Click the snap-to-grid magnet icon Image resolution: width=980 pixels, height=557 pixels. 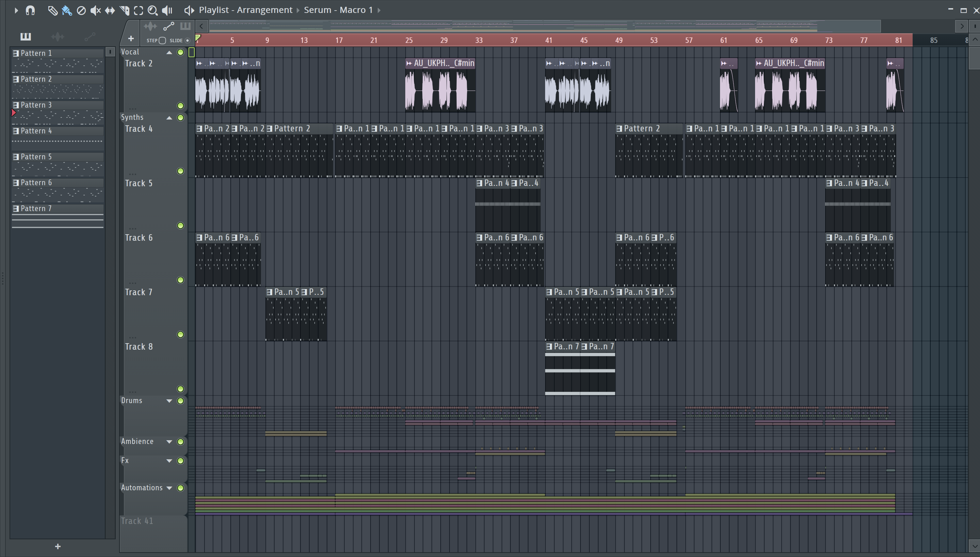(30, 10)
